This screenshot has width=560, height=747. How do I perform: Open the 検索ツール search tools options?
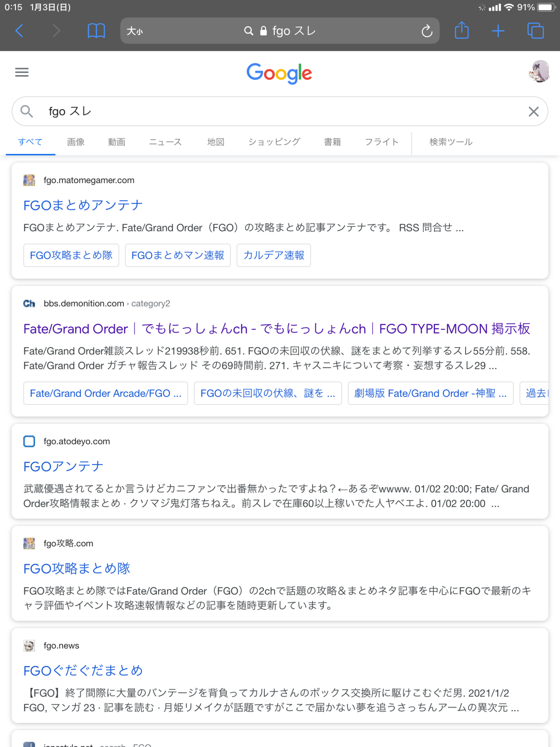[451, 142]
